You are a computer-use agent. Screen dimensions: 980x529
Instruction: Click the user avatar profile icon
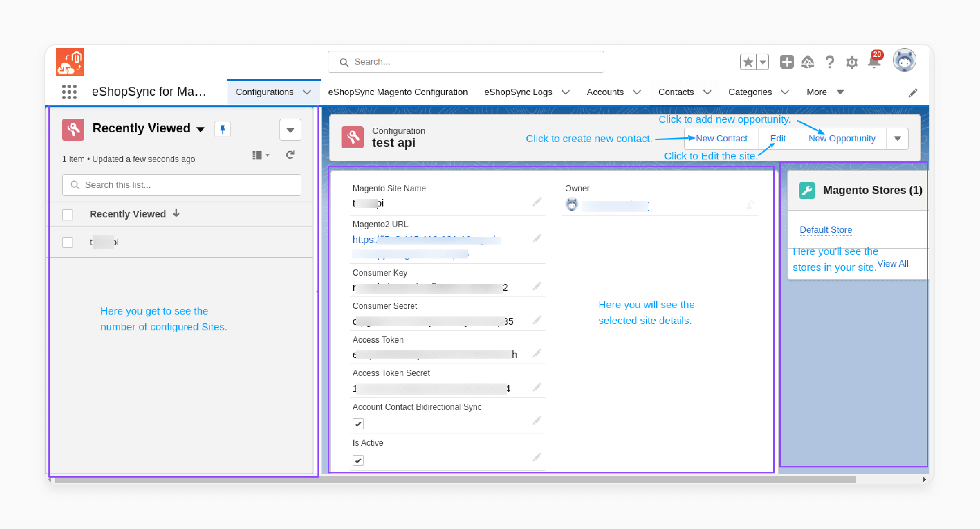pyautogui.click(x=904, y=60)
